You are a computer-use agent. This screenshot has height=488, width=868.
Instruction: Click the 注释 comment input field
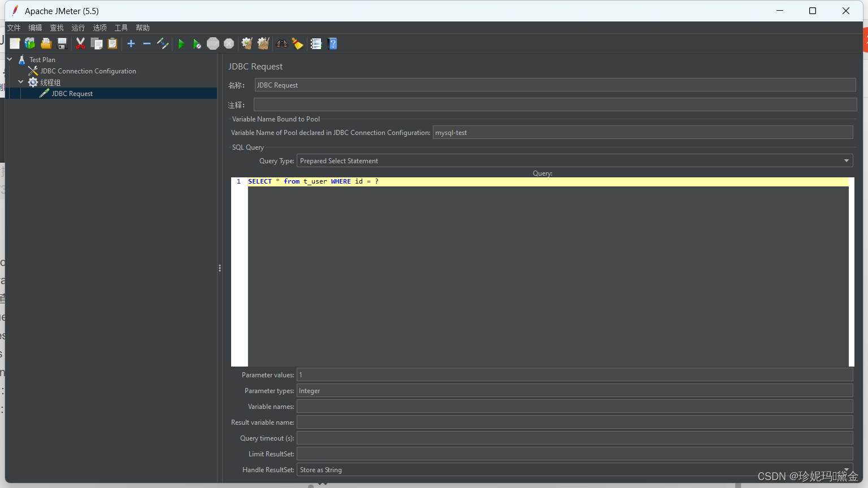(555, 104)
